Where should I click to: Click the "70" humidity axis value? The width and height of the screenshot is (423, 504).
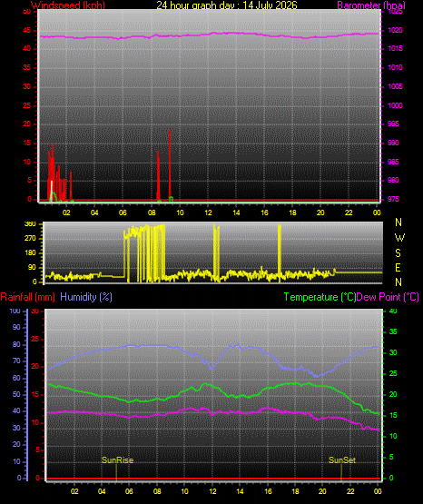(16, 361)
